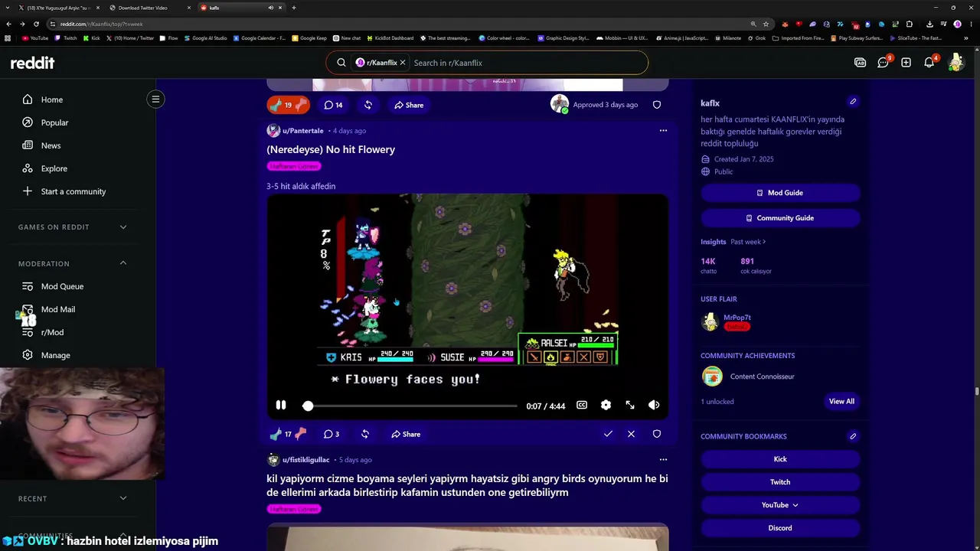Open the 14 comments on first post
Screen dimensions: 980x551
point(333,105)
